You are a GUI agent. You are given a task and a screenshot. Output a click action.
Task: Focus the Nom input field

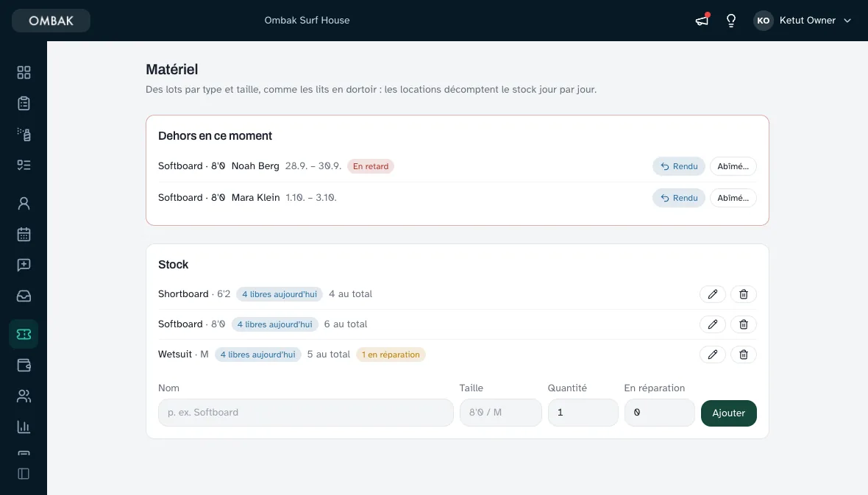[305, 413]
